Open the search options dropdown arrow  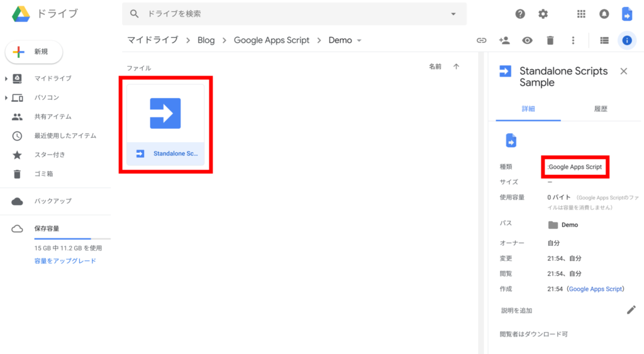[x=453, y=14]
